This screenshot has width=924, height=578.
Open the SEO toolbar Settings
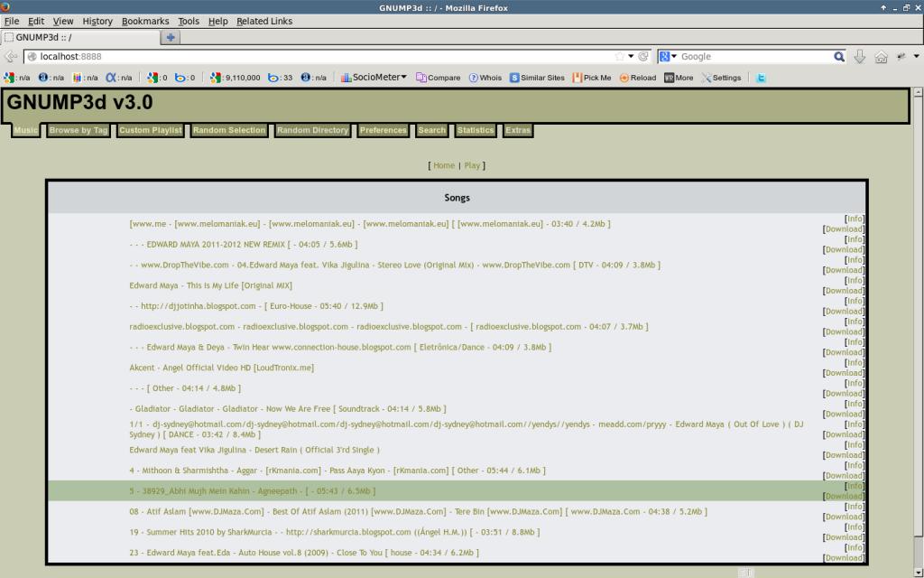click(721, 78)
